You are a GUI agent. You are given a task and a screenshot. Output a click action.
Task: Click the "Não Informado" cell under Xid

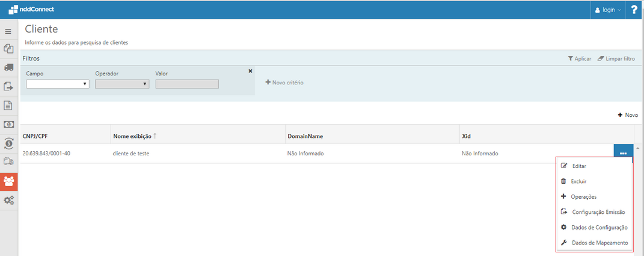pos(537,154)
